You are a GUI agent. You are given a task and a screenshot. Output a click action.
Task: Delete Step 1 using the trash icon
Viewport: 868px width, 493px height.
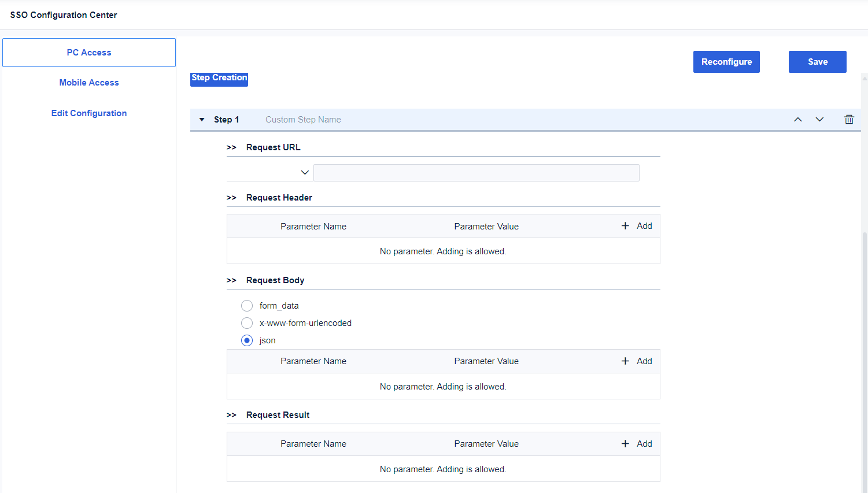coord(849,120)
